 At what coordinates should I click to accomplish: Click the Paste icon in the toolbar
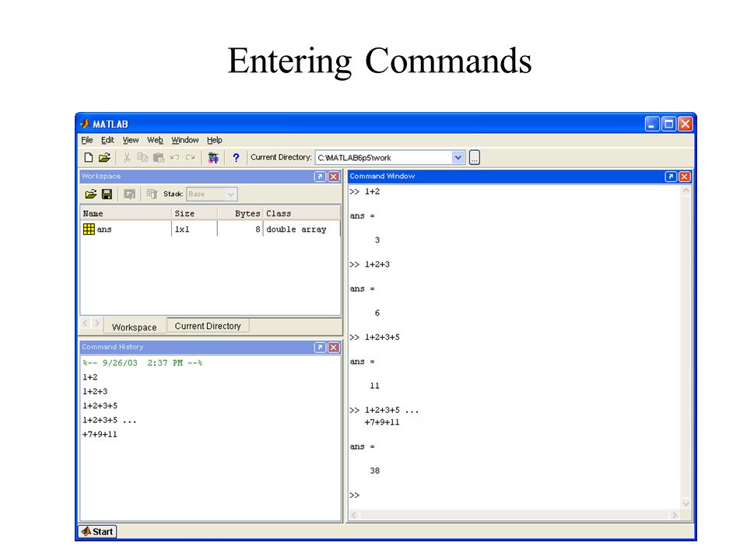pyautogui.click(x=159, y=158)
